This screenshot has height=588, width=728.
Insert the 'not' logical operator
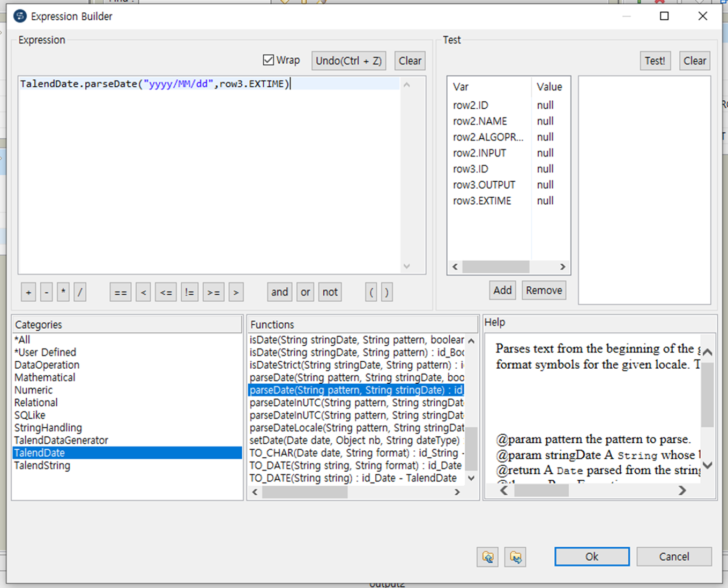point(330,292)
